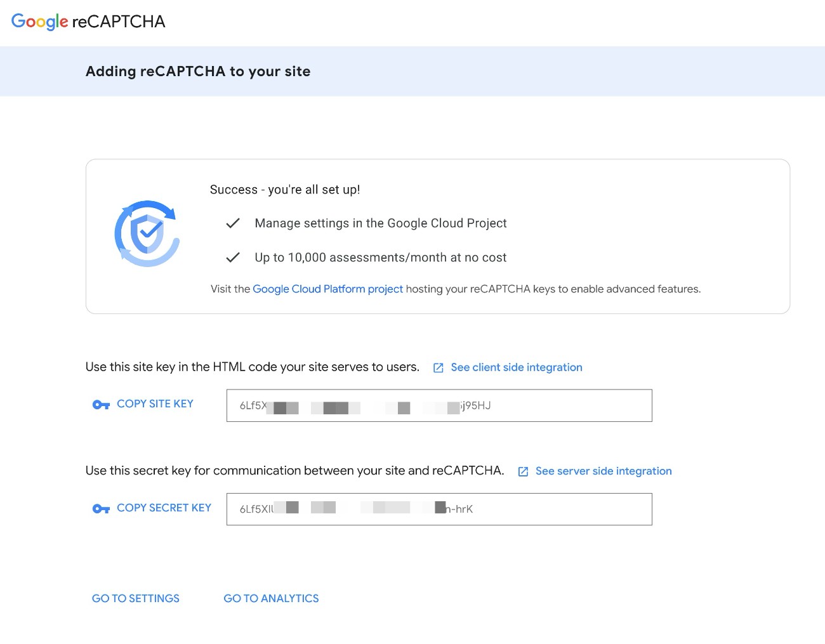Click the Adding reCAPTCHA to your site banner
Screen dimensions: 825x644
coord(197,71)
